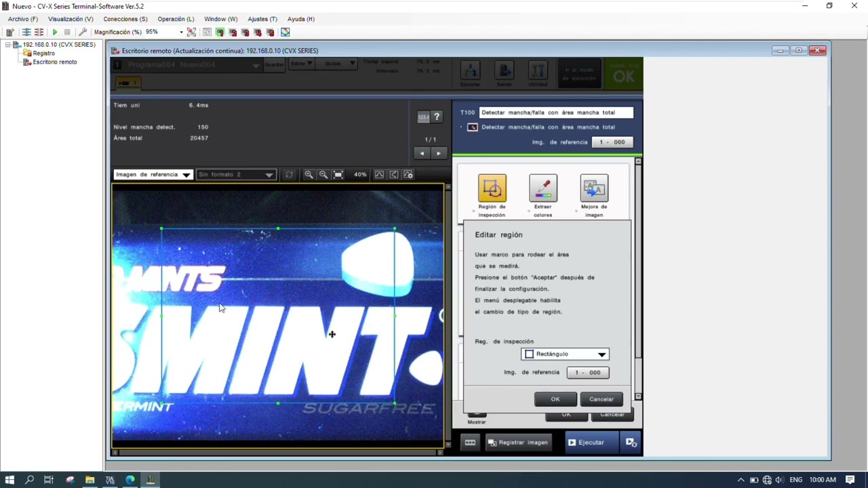
Task: Click the 123.4 numeric display icon
Action: pos(423,117)
